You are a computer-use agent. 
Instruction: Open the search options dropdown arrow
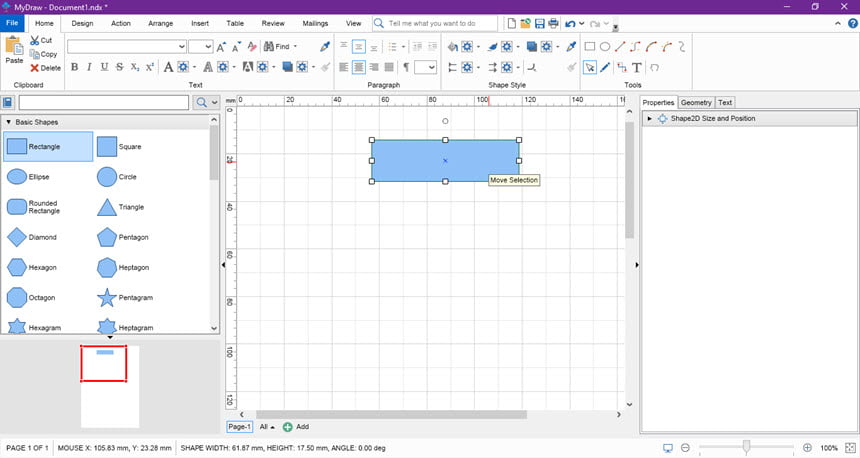pos(214,103)
